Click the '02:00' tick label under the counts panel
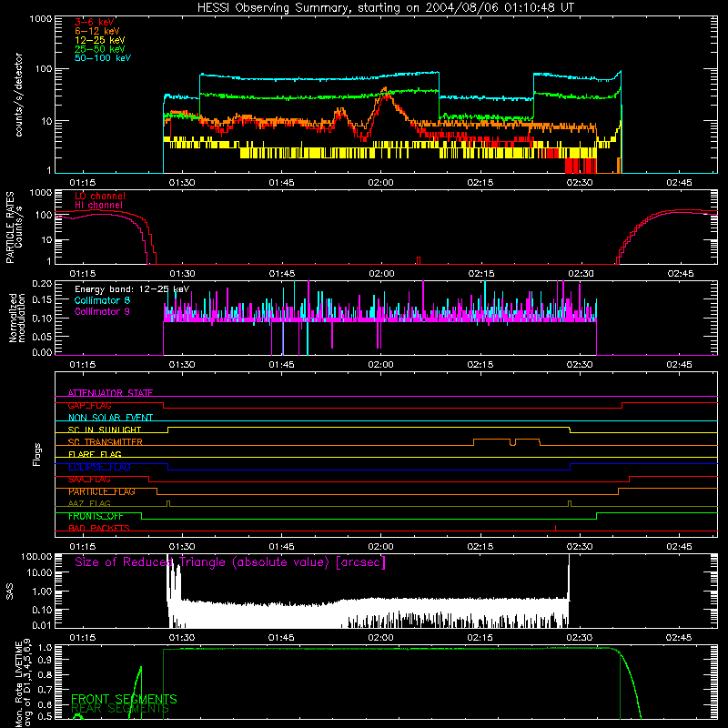The width and height of the screenshot is (728, 728). [380, 183]
